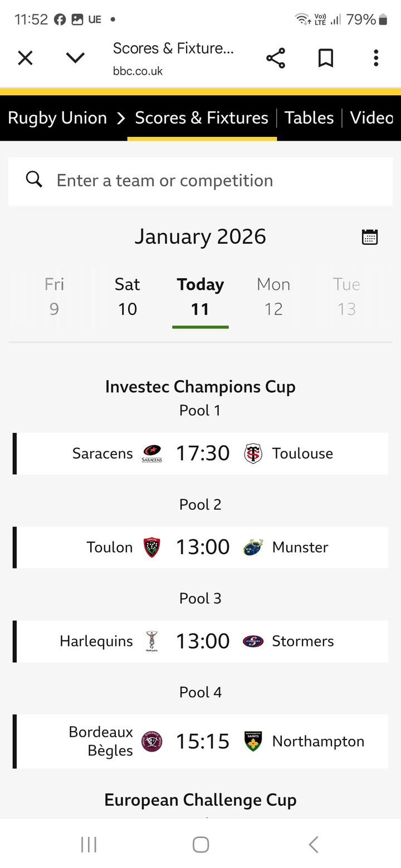Screen dimensions: 401x868
Task: Select Mon 12 in the date strip
Action: point(273,296)
